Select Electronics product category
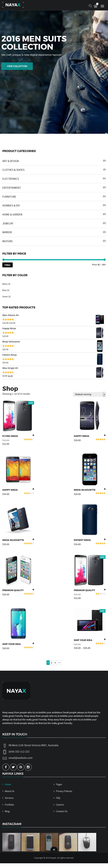This screenshot has width=108, height=868. 11,179
